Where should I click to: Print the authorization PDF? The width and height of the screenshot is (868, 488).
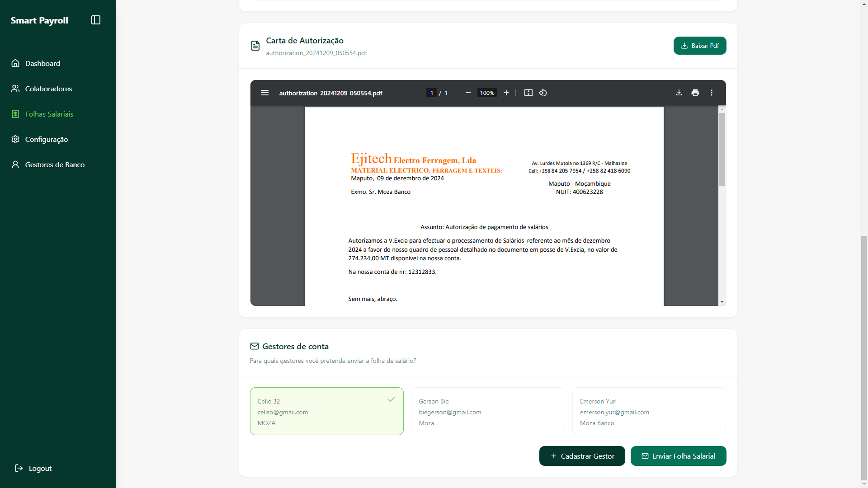point(695,93)
